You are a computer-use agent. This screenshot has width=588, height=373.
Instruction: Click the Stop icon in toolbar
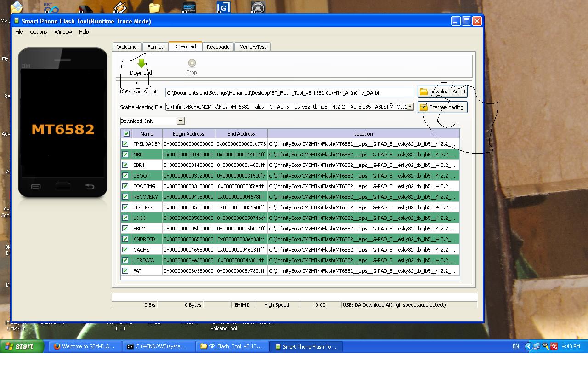192,63
